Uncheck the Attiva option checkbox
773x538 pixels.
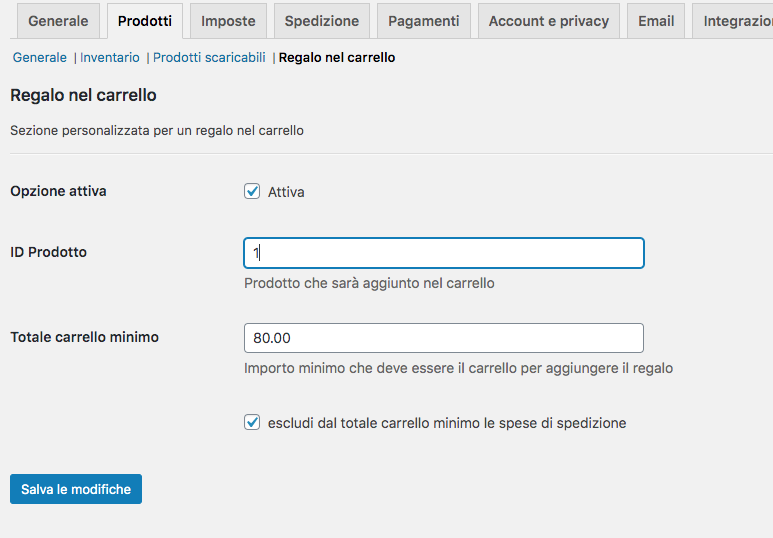(x=252, y=191)
